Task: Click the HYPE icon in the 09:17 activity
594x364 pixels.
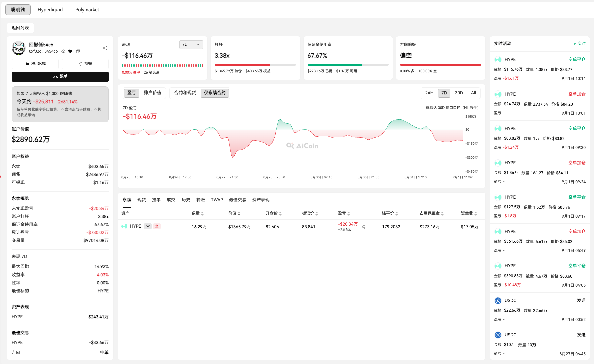Action: [498, 197]
